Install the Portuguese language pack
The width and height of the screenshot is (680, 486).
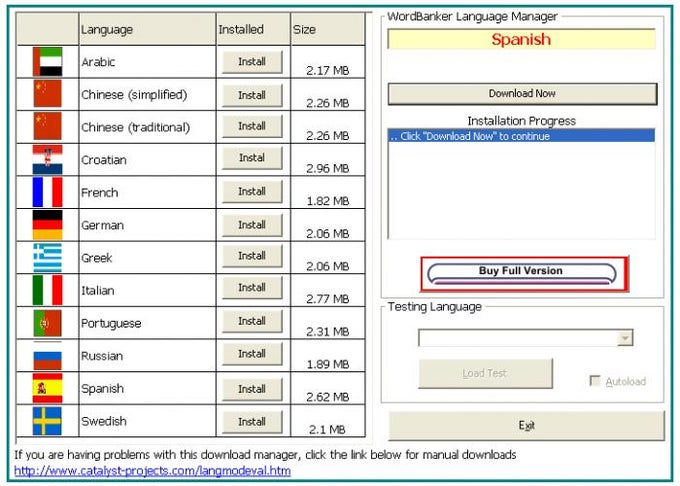[x=252, y=321]
